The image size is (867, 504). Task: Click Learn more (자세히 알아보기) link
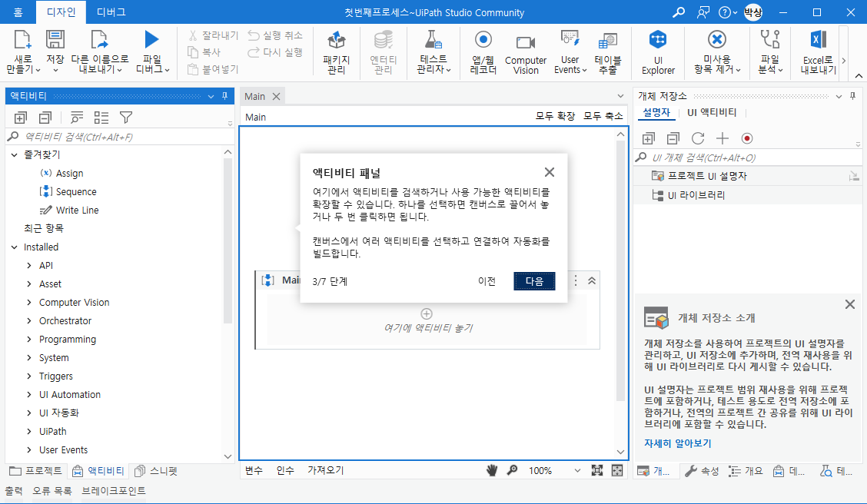click(677, 443)
